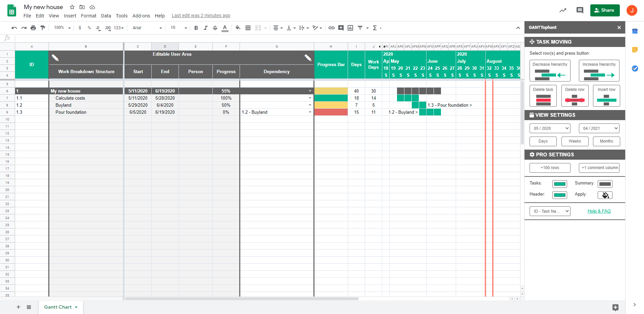Open the merge cells tool icon
Screen dimensions: 644x314
[258, 28]
